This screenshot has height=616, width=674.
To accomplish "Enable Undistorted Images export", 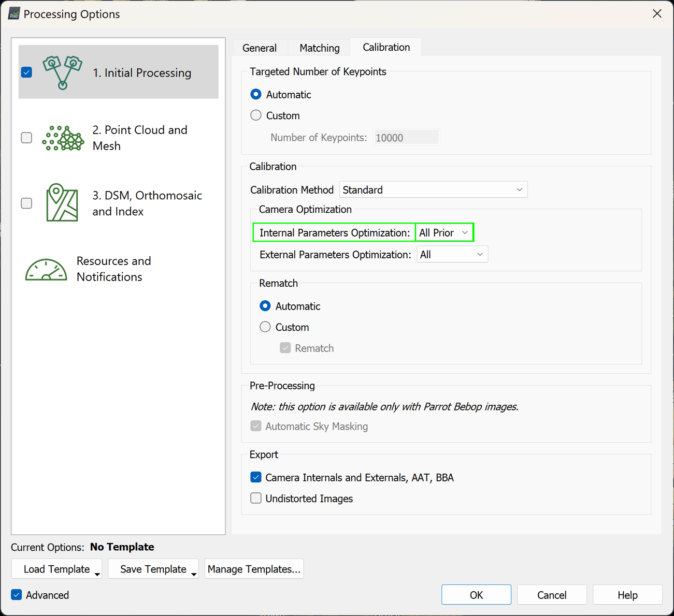I will (x=256, y=498).
